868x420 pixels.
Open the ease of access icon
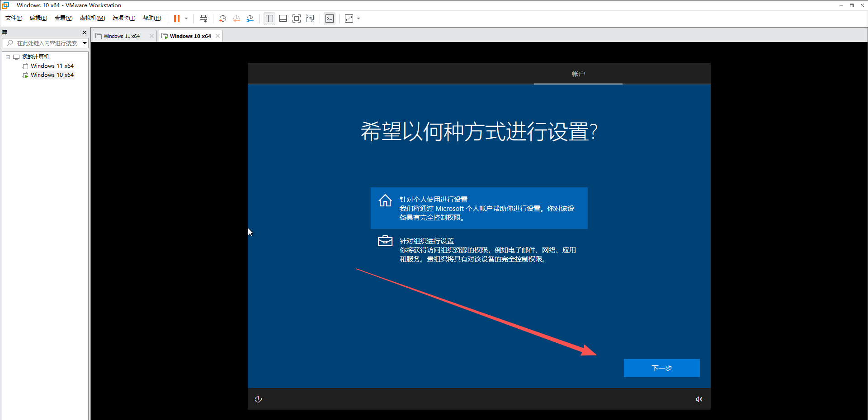point(259,399)
